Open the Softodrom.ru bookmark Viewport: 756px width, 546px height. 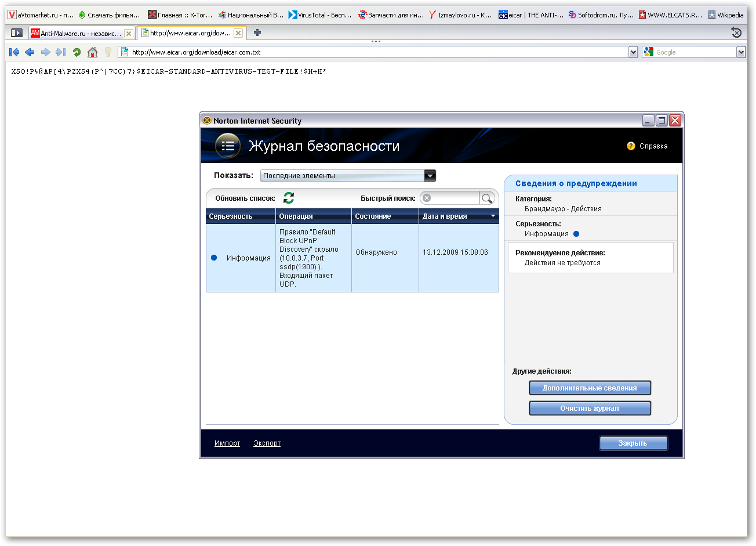coord(601,15)
